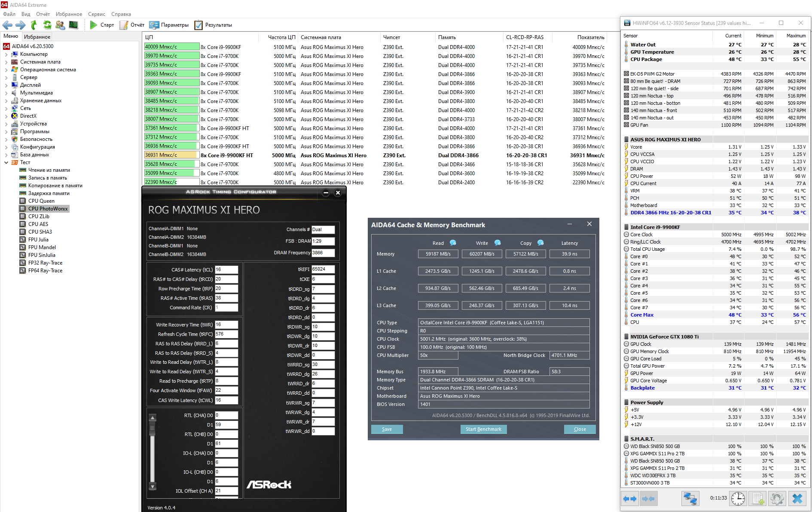812x512 pixels.
Task: Select the FPU Mandel benchmark
Action: pos(42,247)
